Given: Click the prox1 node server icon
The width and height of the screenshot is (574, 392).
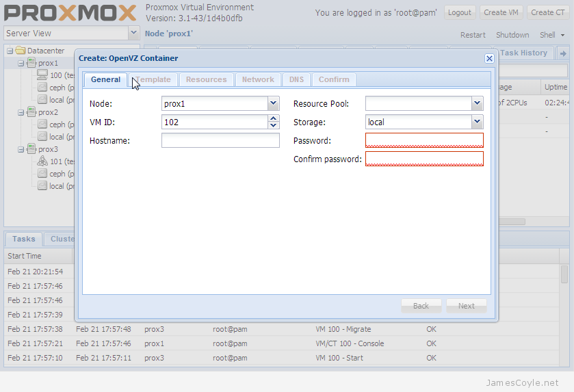Looking at the screenshot, I should (x=32, y=63).
